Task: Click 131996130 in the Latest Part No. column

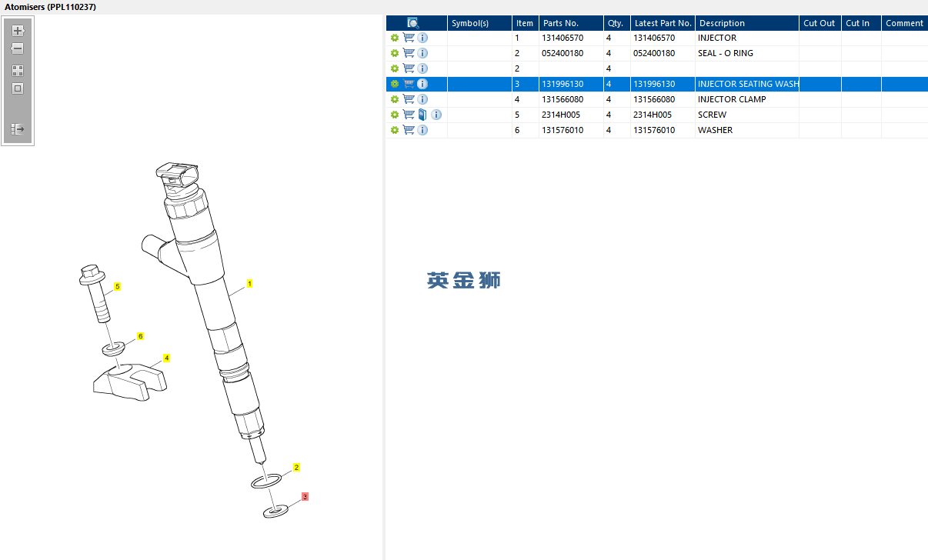Action: coord(654,84)
